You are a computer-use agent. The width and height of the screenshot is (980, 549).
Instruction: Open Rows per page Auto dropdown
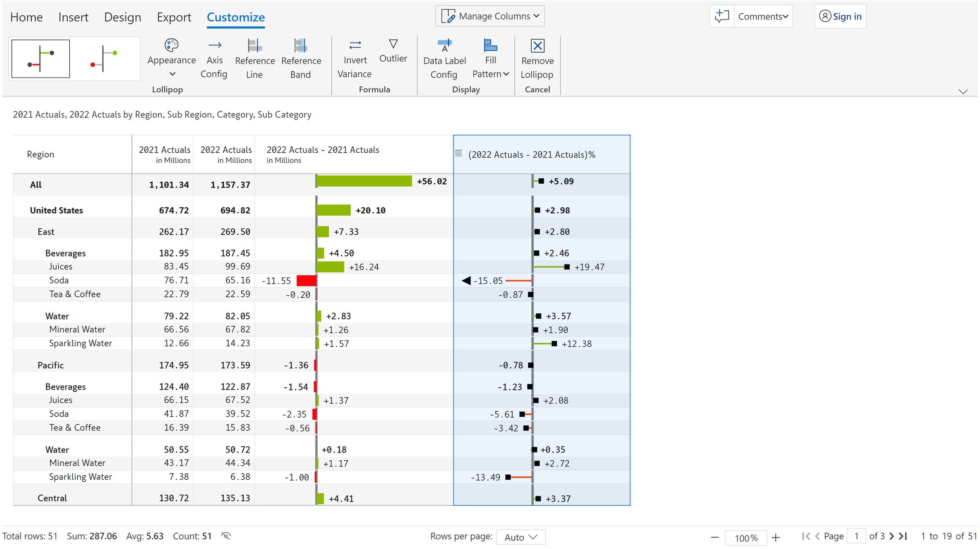coord(521,537)
